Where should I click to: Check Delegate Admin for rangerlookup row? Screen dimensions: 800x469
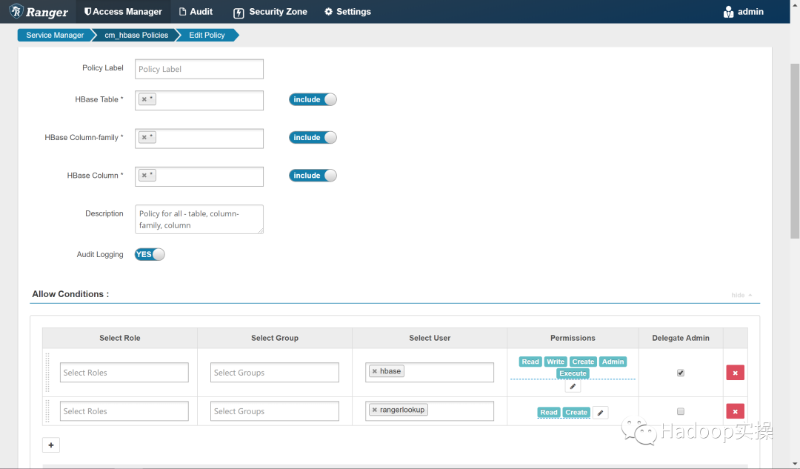681,411
